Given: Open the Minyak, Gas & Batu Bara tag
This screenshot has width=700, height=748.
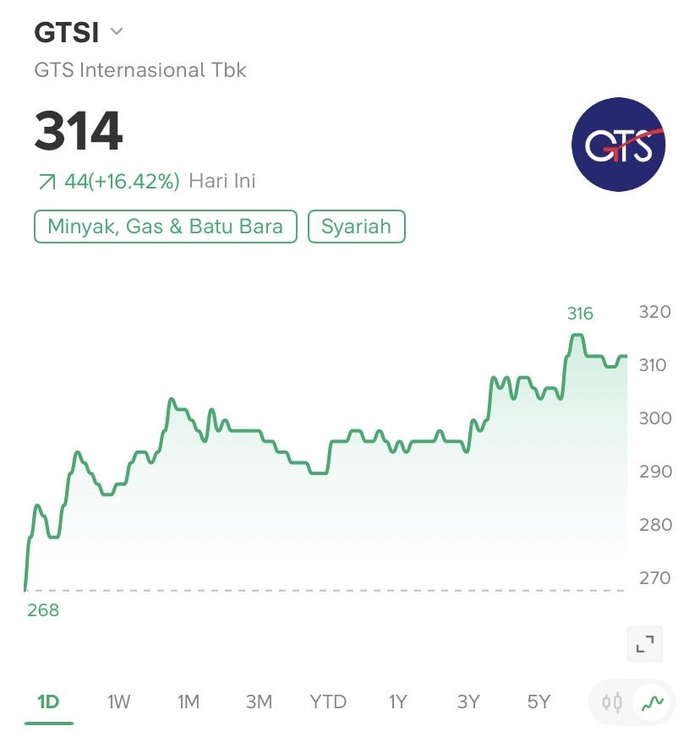Looking at the screenshot, I should coord(166,227).
